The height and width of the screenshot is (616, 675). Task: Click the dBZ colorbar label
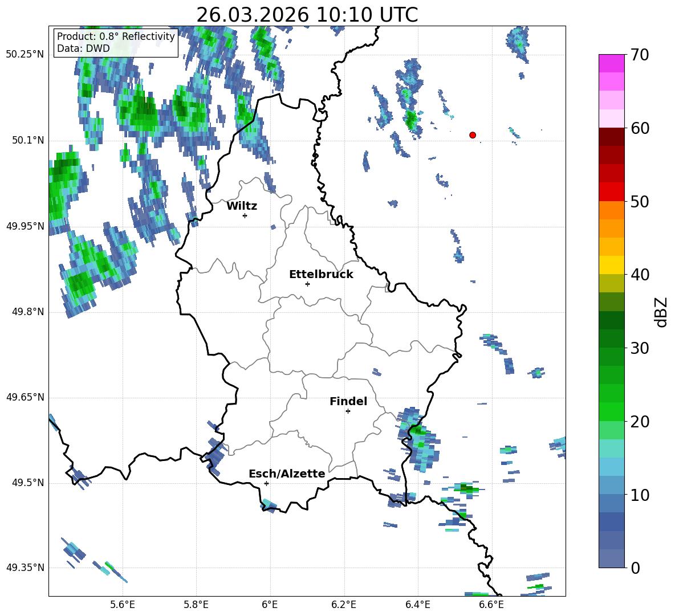click(x=661, y=312)
